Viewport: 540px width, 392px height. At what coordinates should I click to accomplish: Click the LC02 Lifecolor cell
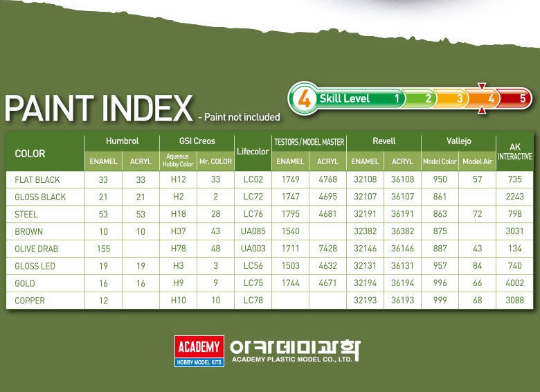point(253,179)
